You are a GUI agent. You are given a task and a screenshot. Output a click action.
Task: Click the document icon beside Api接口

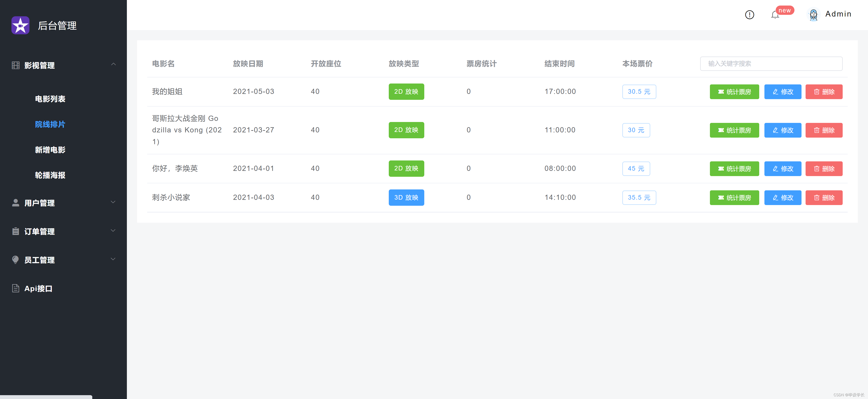coord(16,288)
